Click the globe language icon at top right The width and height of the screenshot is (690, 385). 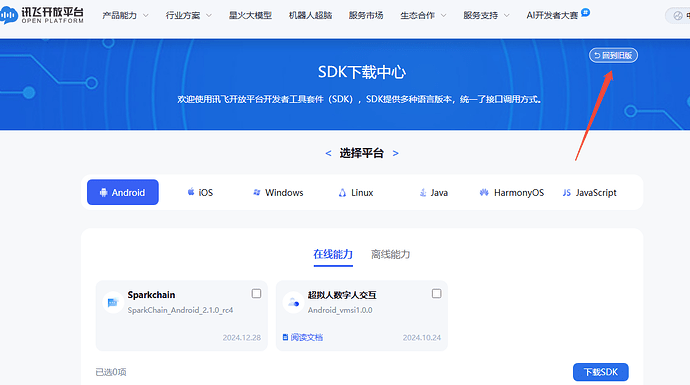(678, 15)
